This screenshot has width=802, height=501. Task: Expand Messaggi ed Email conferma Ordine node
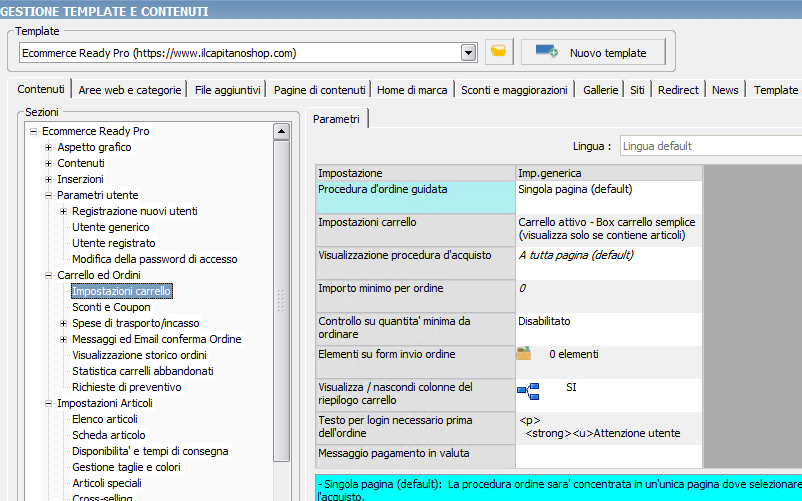63,339
